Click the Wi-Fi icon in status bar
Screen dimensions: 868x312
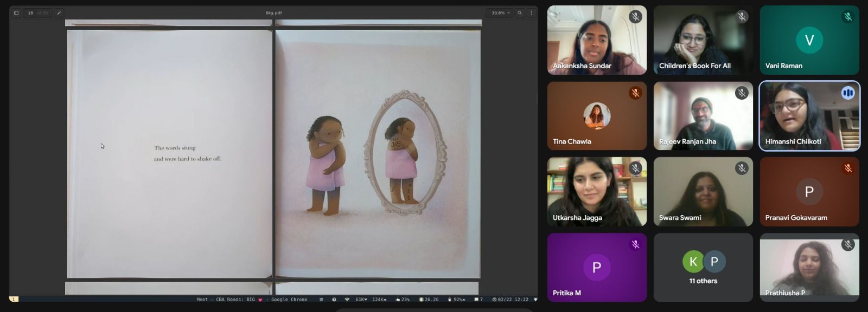[x=347, y=300]
